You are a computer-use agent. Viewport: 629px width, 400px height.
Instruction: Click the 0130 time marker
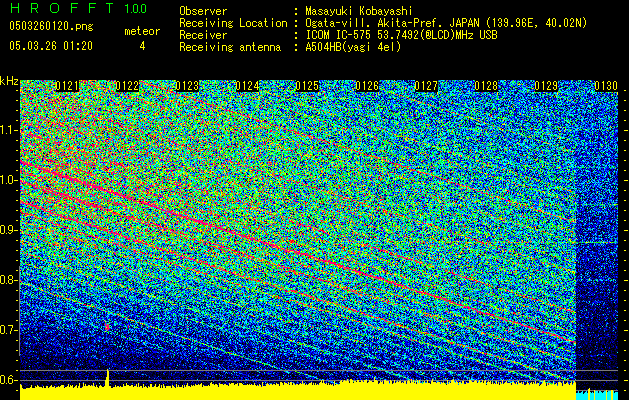606,86
